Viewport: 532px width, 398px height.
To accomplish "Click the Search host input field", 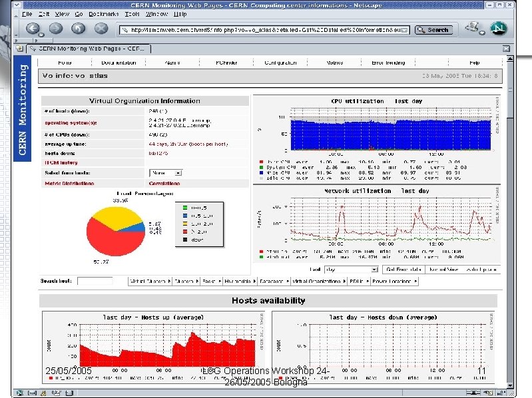I will pyautogui.click(x=95, y=282).
